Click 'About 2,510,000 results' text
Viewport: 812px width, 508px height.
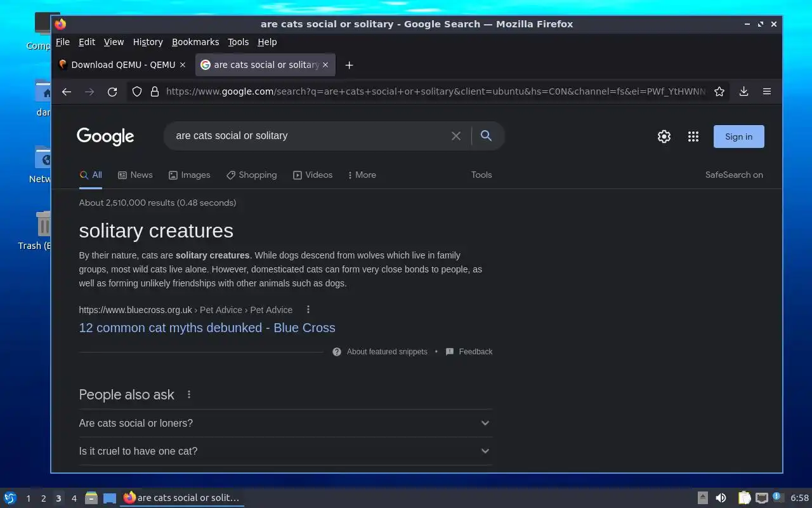[x=157, y=203]
